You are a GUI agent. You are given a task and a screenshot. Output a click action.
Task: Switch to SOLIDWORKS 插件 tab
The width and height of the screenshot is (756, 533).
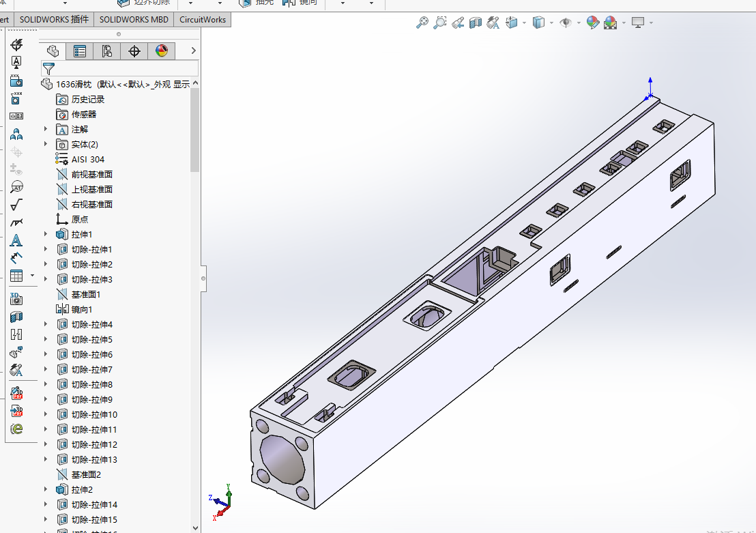click(54, 19)
